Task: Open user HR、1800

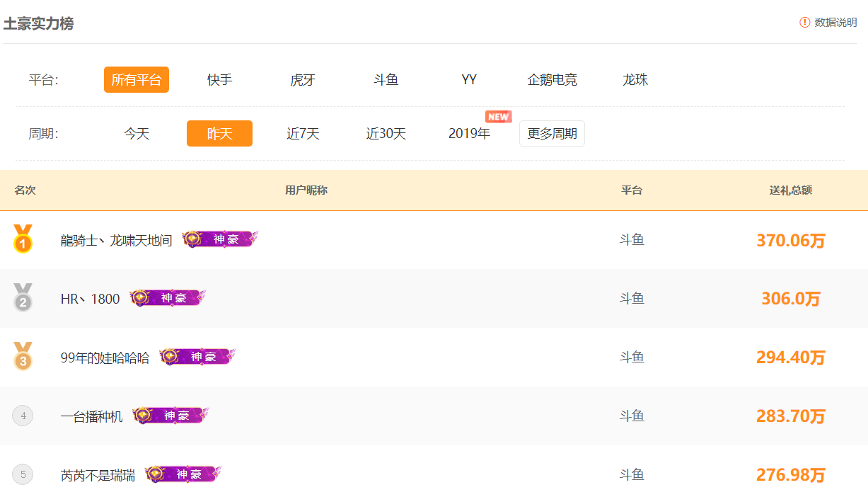Action: 91,299
